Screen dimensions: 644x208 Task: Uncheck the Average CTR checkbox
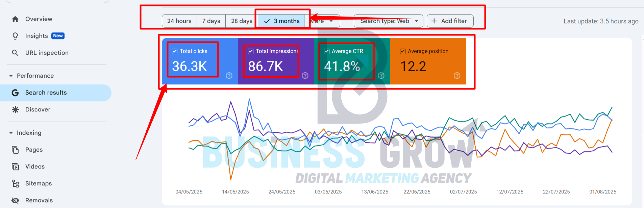click(x=327, y=51)
